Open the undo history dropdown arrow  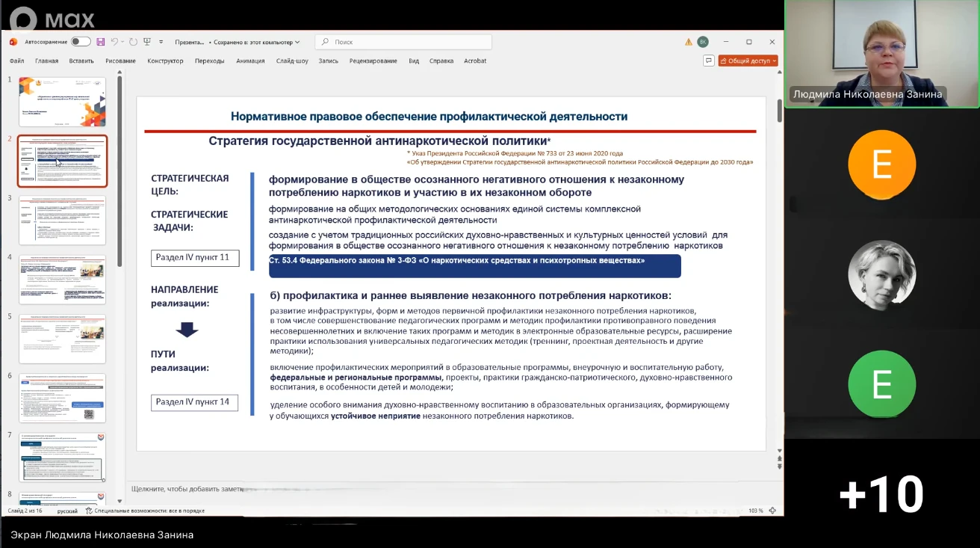pyautogui.click(x=122, y=42)
